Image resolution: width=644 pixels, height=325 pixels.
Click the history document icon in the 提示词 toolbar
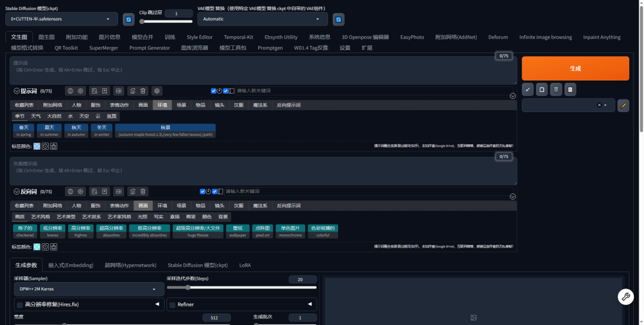pos(94,91)
